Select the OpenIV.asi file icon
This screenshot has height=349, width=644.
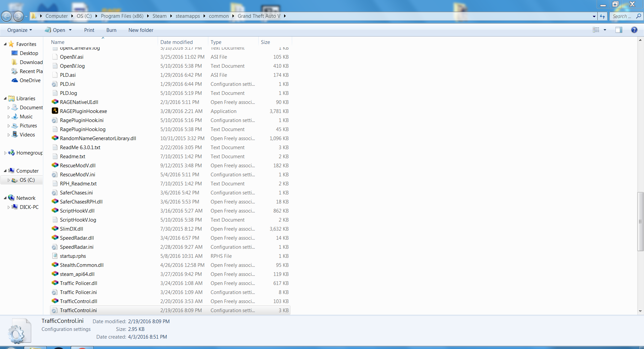point(55,57)
